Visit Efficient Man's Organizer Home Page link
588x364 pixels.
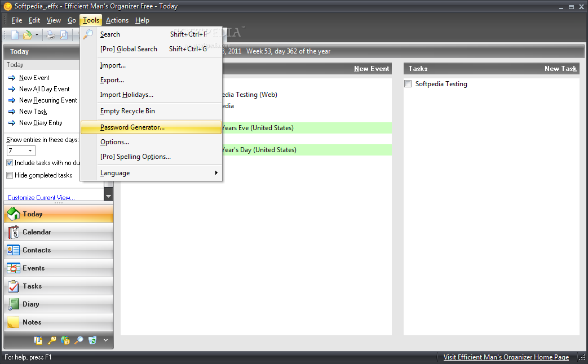point(506,357)
